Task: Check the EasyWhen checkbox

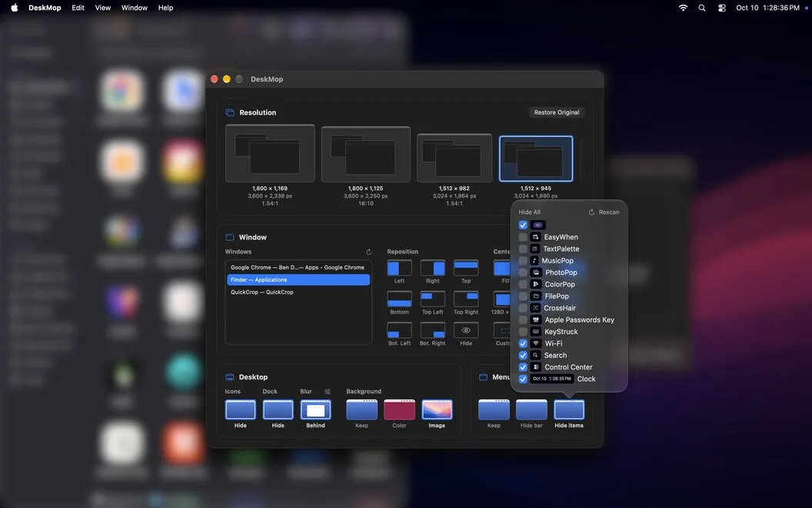Action: point(523,237)
